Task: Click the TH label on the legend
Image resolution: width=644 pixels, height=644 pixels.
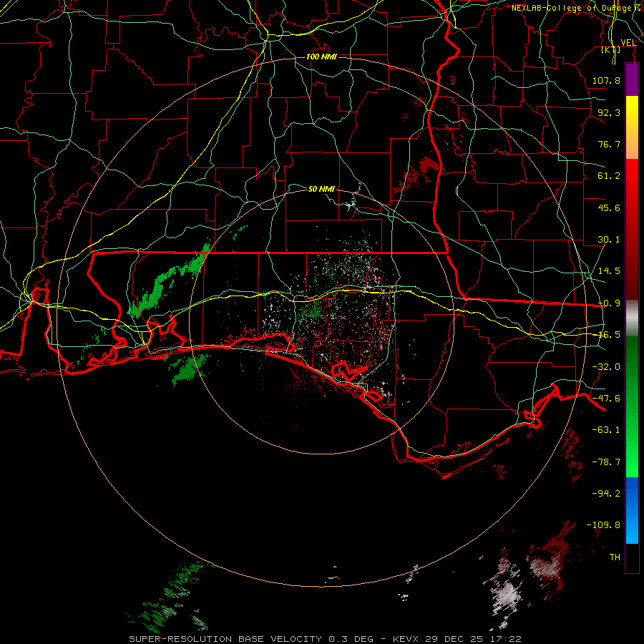Action: point(615,557)
